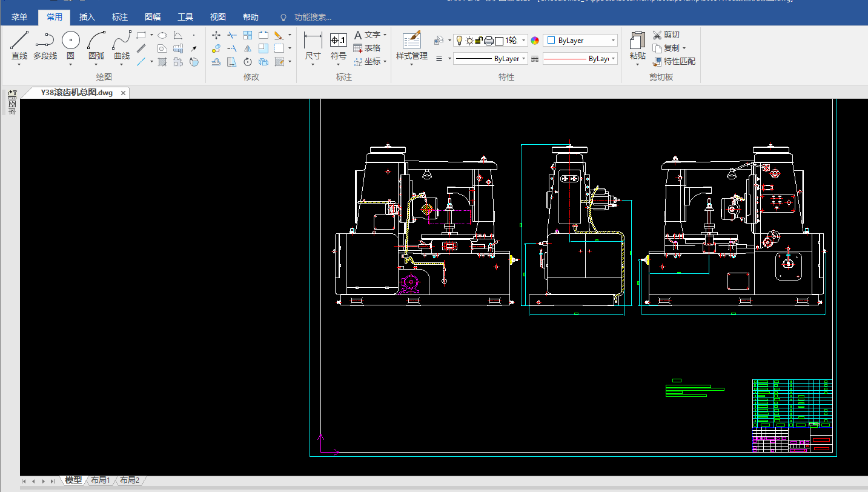Activate the 曲线 spline curve tool

coord(122,46)
